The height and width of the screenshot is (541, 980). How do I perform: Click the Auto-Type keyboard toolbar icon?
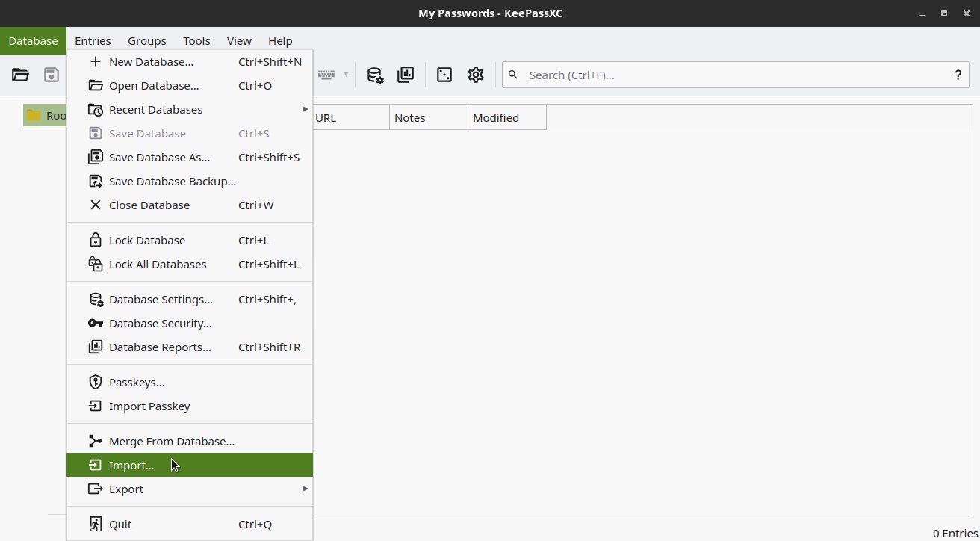[x=326, y=75]
